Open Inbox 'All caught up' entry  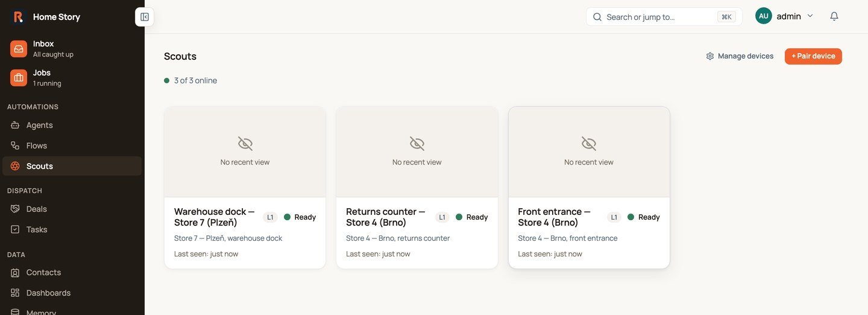click(x=72, y=49)
